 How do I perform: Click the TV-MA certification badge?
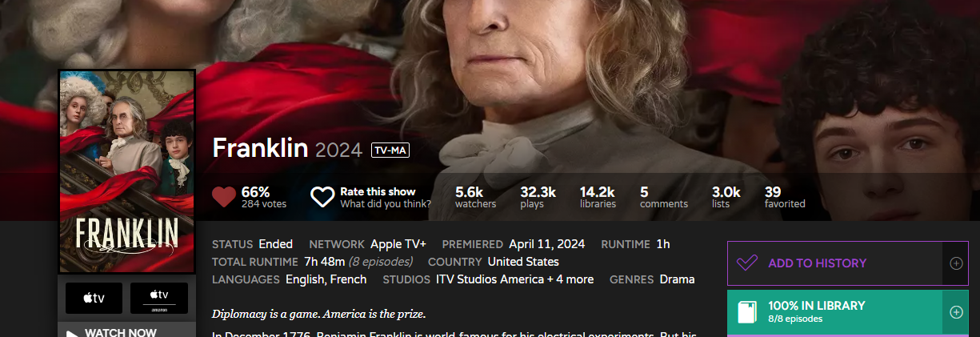click(390, 150)
